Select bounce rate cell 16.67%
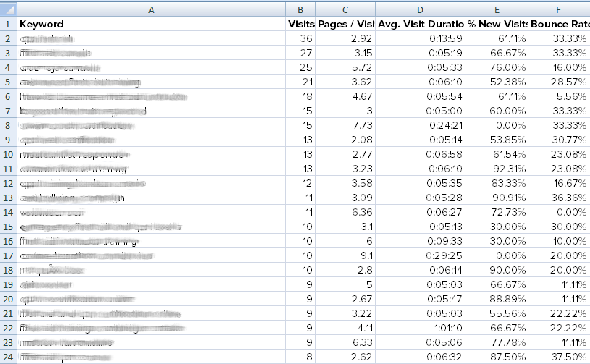 click(559, 183)
